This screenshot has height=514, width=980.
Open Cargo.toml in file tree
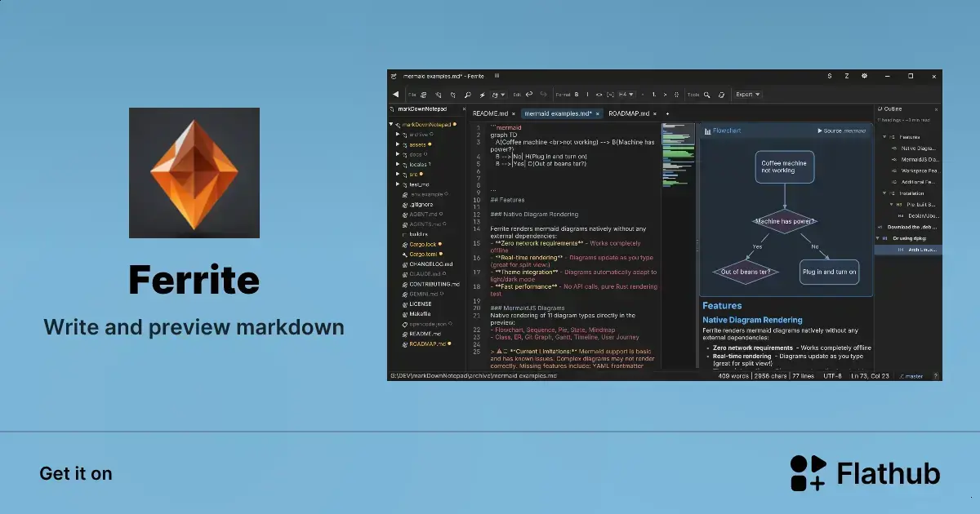tap(425, 254)
